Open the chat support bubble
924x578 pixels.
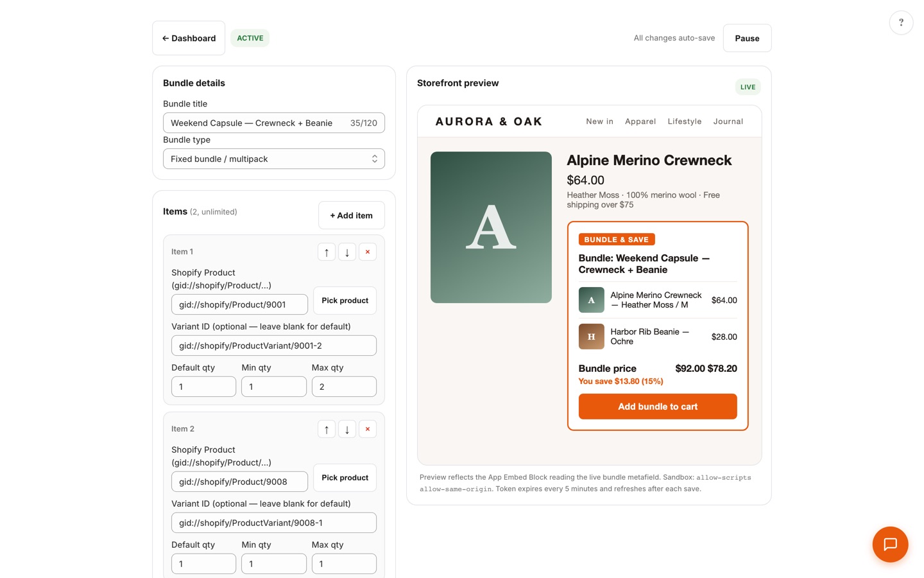pos(890,545)
